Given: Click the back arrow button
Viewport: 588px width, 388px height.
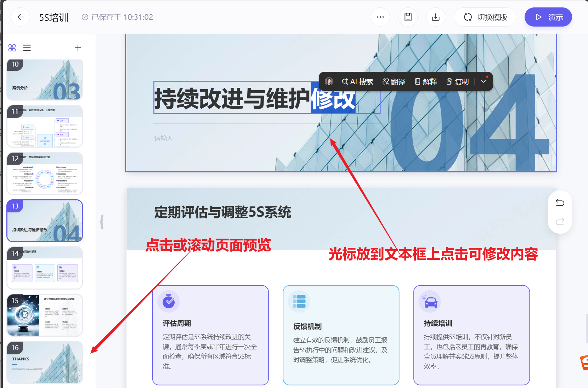Looking at the screenshot, I should tap(21, 17).
